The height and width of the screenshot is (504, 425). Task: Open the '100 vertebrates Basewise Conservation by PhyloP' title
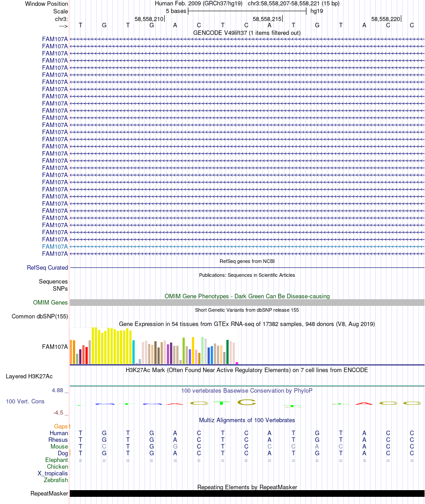point(247,390)
